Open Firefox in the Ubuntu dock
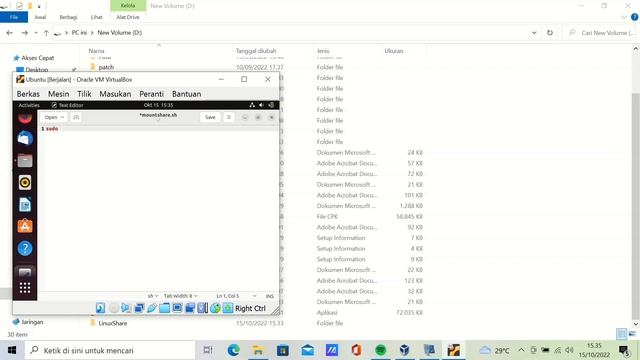Viewport: 640px width, 360px height. coord(25,118)
